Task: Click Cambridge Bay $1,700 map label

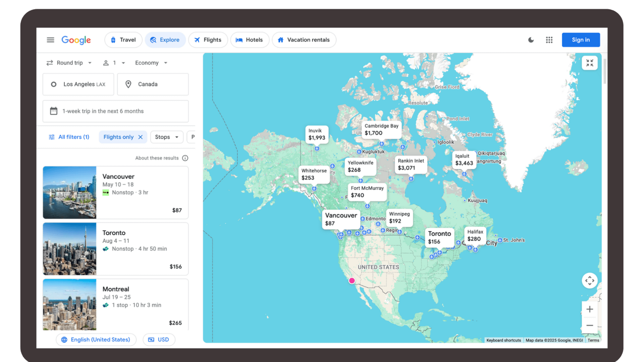Action: click(x=381, y=129)
